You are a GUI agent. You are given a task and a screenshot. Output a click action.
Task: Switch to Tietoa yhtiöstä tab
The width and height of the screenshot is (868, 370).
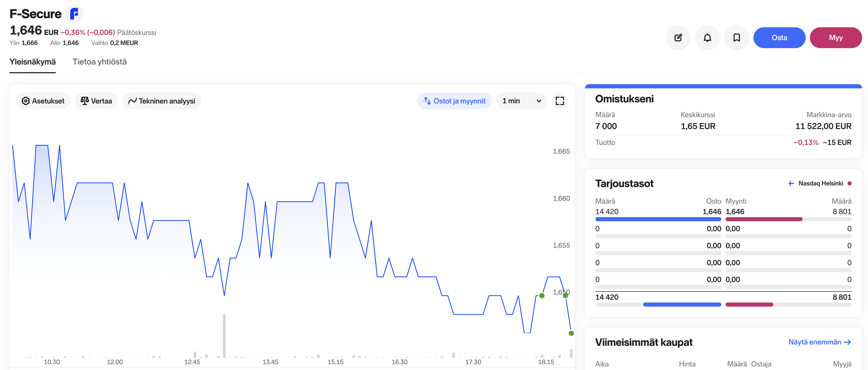tap(100, 62)
